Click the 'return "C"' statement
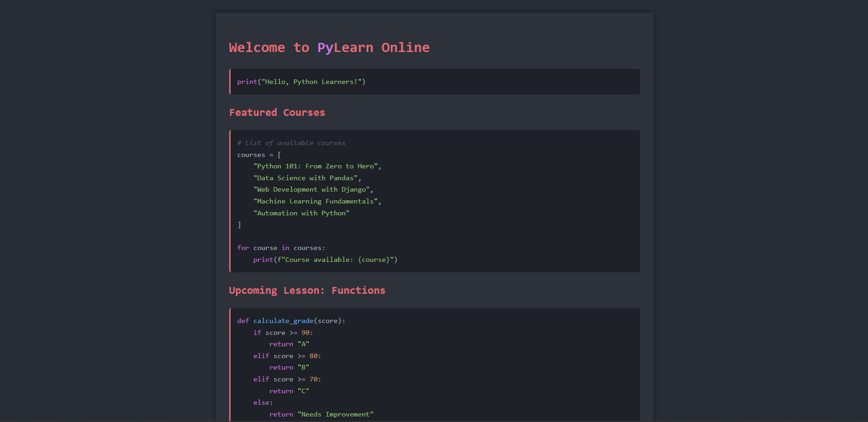Screen dimensions: 868x422 [x=289, y=391]
